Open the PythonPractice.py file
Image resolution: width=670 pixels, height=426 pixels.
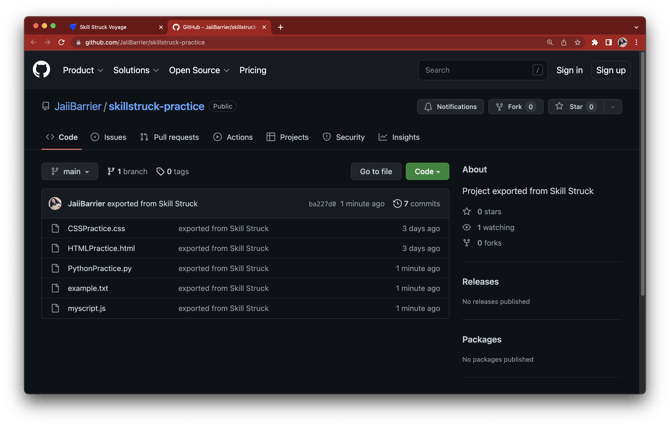tap(100, 268)
